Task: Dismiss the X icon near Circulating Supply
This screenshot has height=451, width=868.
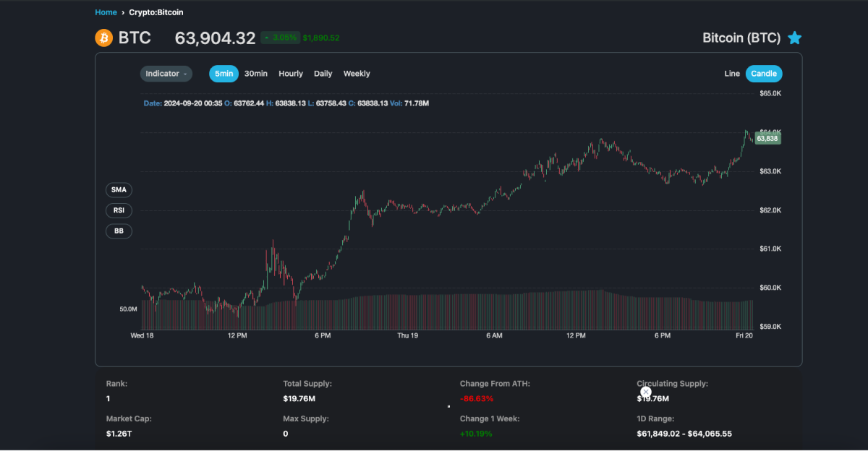Action: (x=646, y=391)
